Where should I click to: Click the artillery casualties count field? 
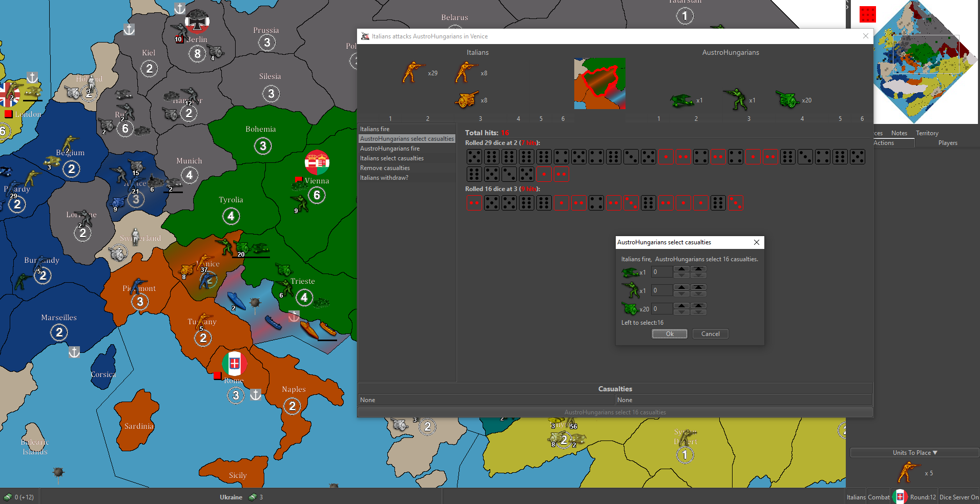(x=661, y=309)
